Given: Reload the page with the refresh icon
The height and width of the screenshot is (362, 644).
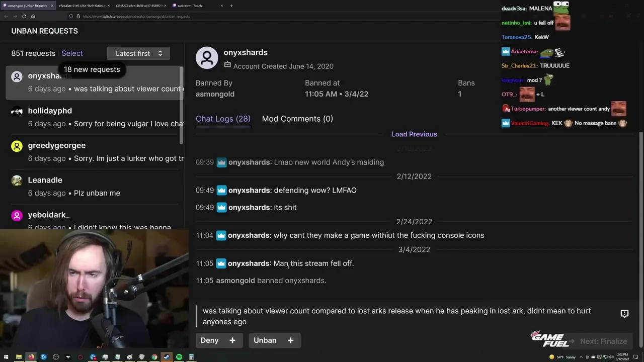Looking at the screenshot, I should pyautogui.click(x=24, y=17).
